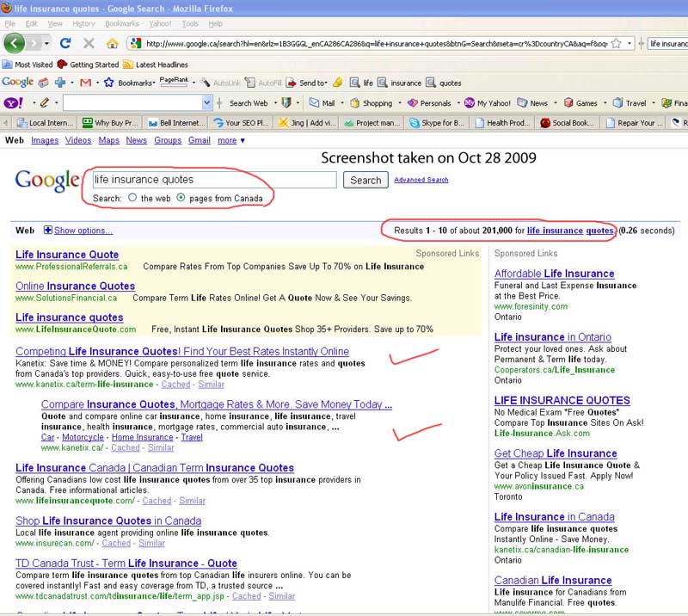
Task: Click the Home icon in navigation bar
Action: tap(112, 43)
